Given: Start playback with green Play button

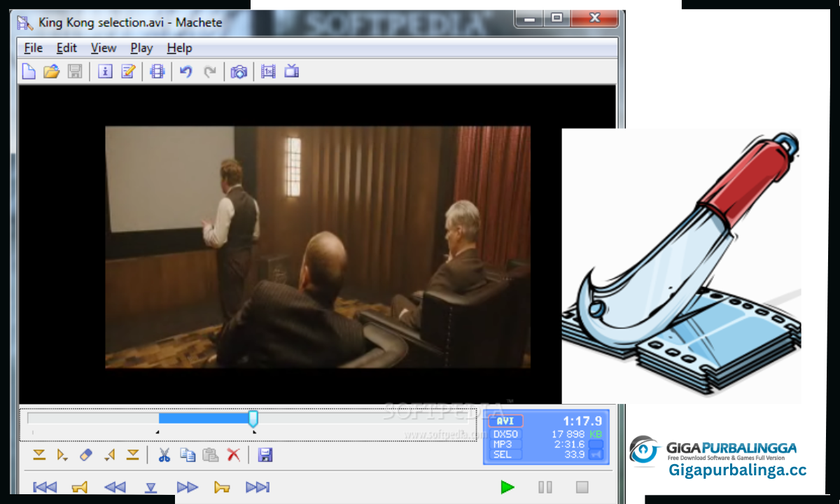Looking at the screenshot, I should tap(507, 487).
